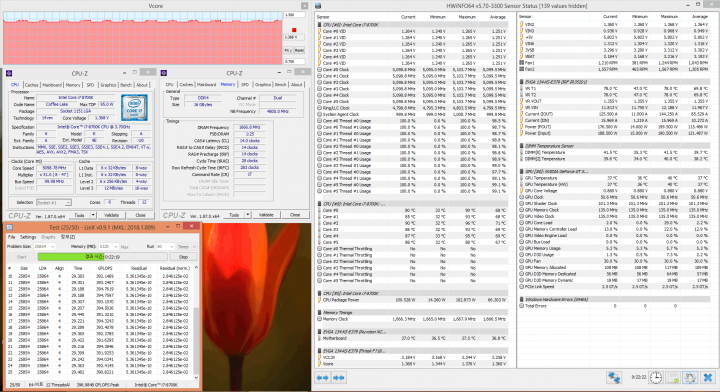Click LinX title bar application icon
This screenshot has width=720, height=392.
(x=10, y=227)
